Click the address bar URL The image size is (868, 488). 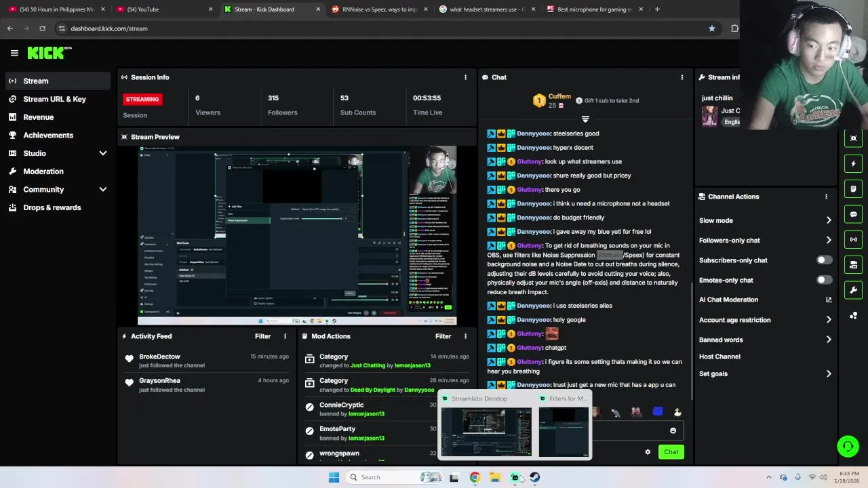[109, 28]
